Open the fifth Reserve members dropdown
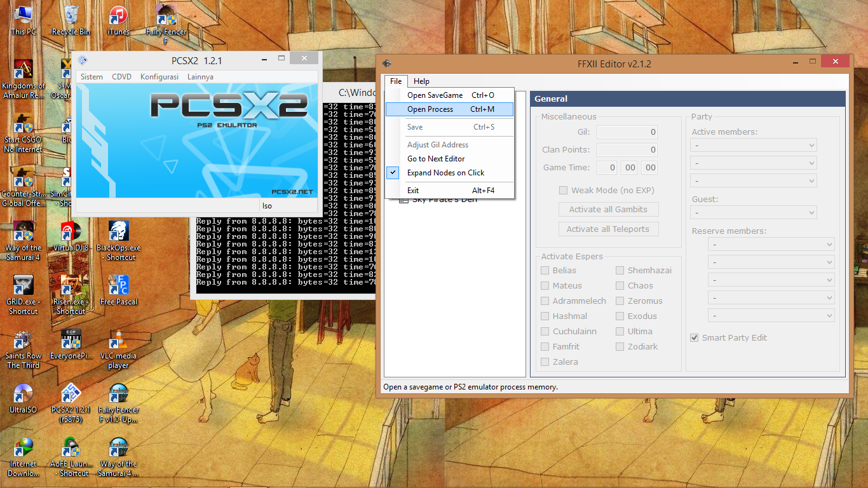Screen dimensions: 868x488 tap(771, 316)
